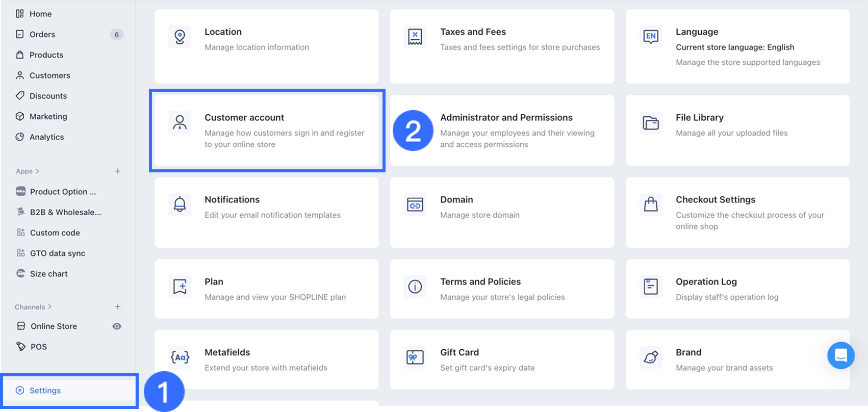The width and height of the screenshot is (868, 412).
Task: Click 'Set gift card's expiry date' text
Action: point(488,368)
